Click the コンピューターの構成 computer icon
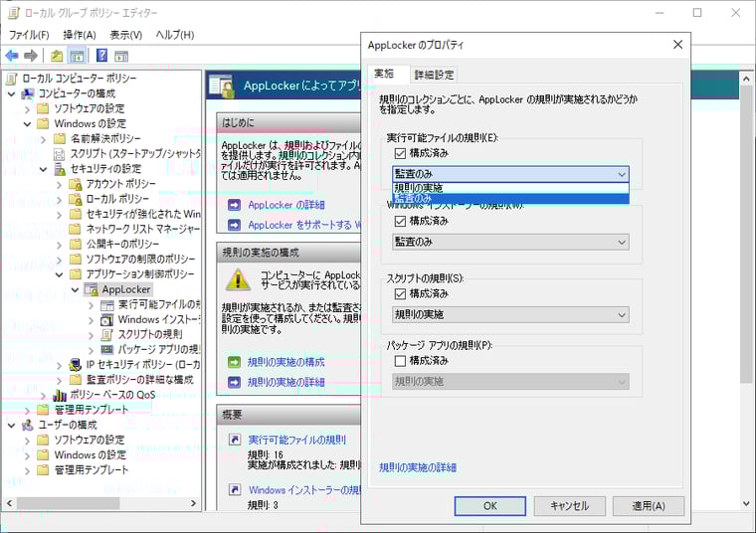Viewport: 756px width, 533px height. pyautogui.click(x=28, y=93)
